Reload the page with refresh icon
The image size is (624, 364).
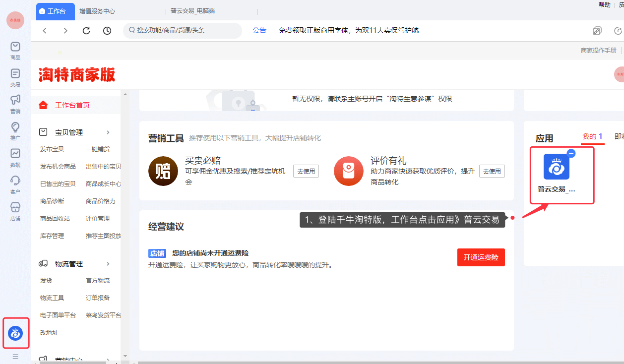86,31
